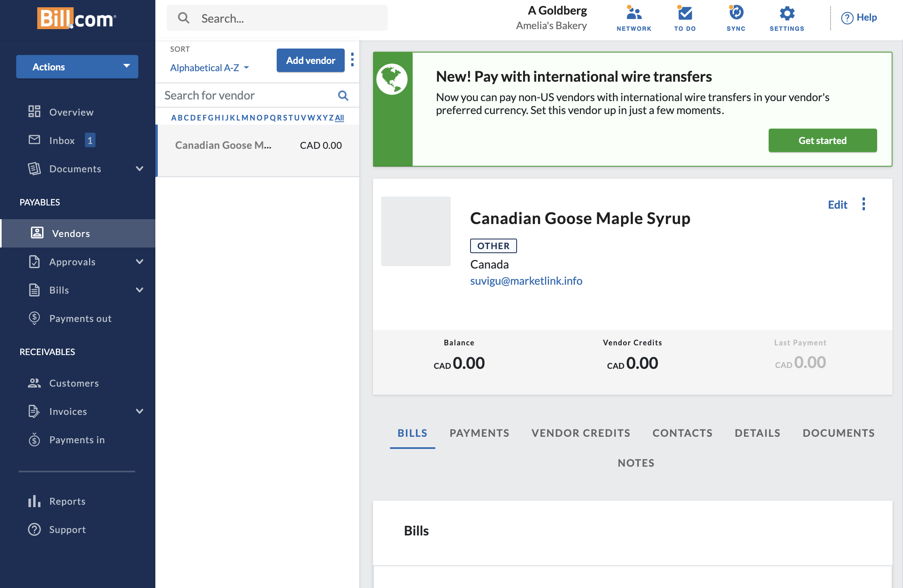Image resolution: width=903 pixels, height=588 pixels.
Task: Open the Contacts tab
Action: pos(683,433)
